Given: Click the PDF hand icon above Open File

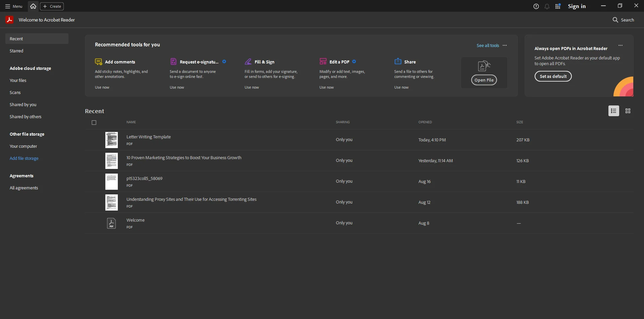Looking at the screenshot, I should [x=484, y=66].
